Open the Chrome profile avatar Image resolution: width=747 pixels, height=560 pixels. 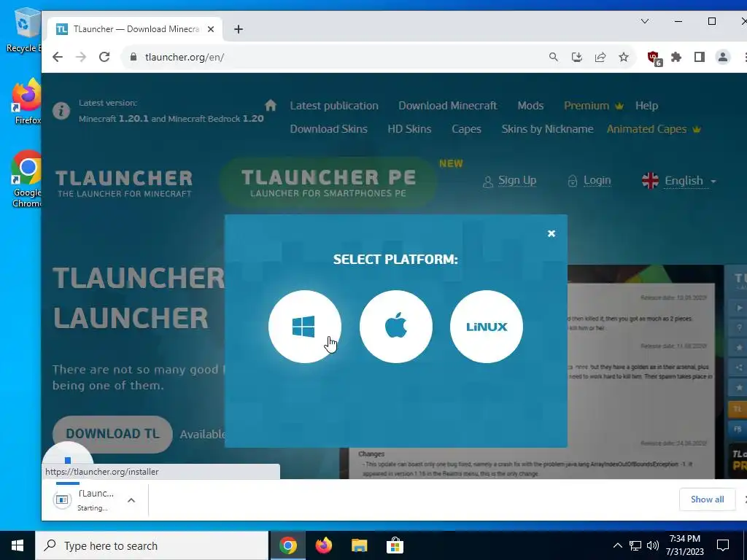[723, 57]
